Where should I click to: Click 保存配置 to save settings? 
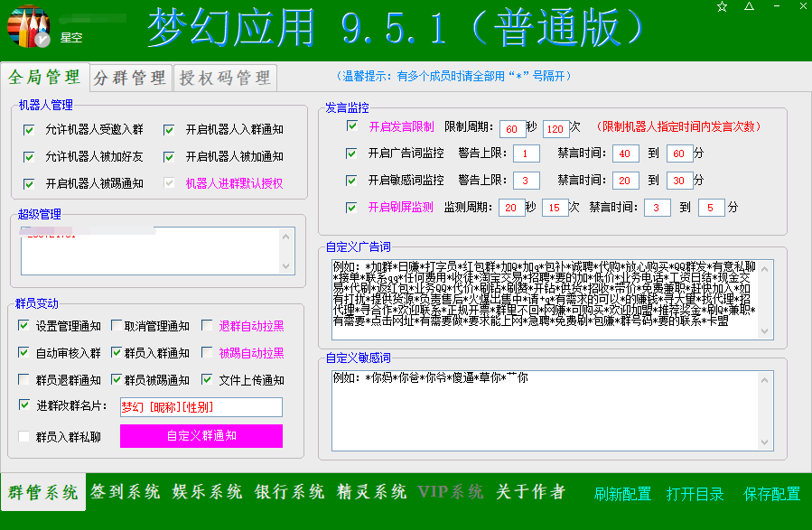coord(771,494)
